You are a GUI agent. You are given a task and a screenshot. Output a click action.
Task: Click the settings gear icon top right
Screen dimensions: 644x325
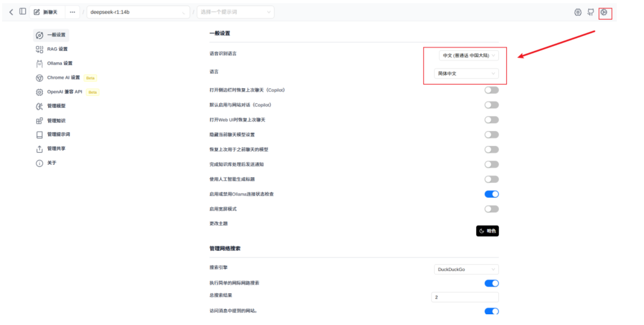604,12
